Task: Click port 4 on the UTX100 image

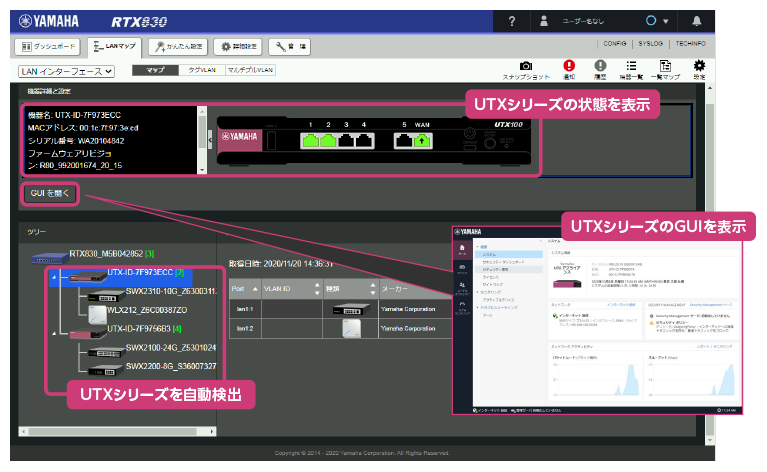Action: (364, 141)
